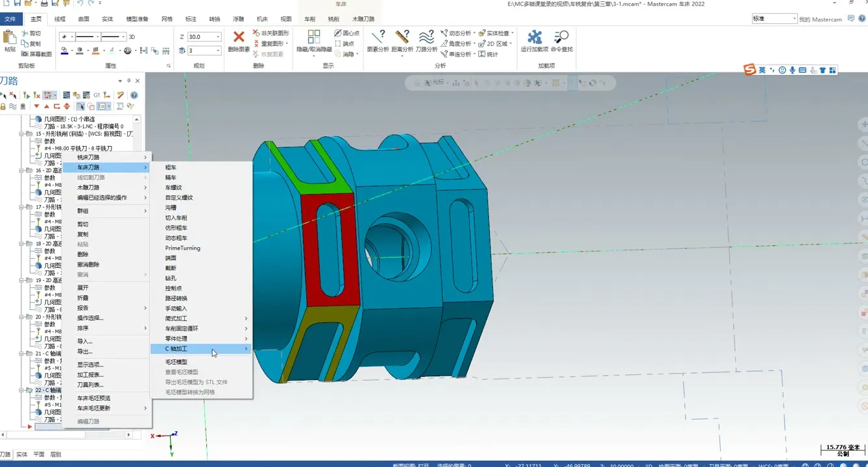Click 我的 Mastercam link
This screenshot has height=467, width=868.
[820, 19]
